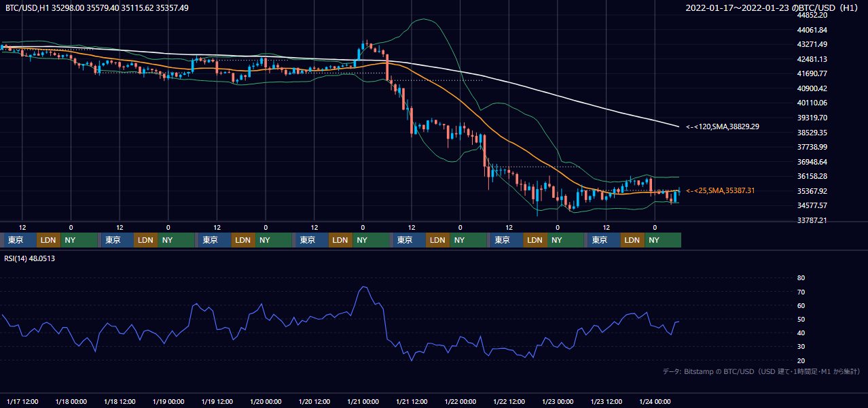Select the 1/18 12:00 time label

pos(120,401)
